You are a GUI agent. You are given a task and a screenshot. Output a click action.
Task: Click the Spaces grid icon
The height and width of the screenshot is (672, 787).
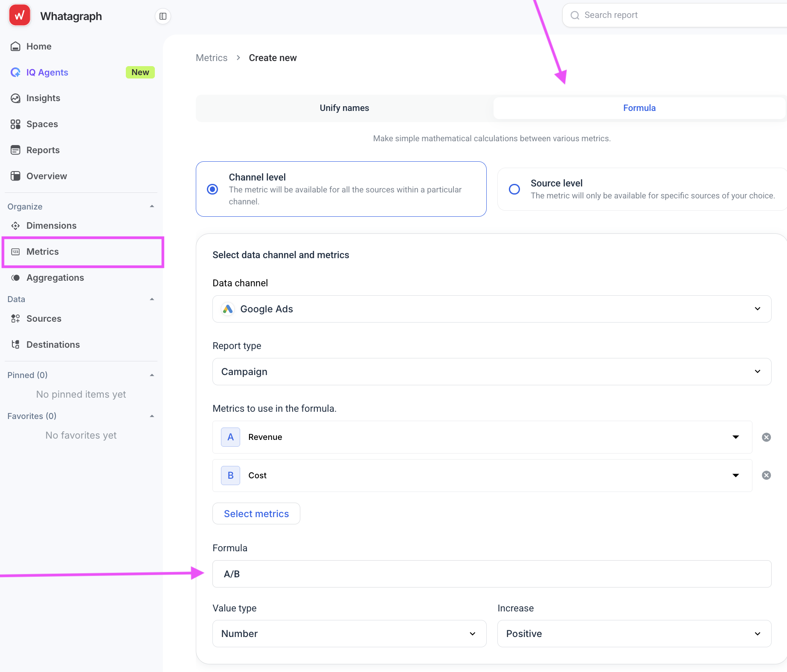pos(15,124)
